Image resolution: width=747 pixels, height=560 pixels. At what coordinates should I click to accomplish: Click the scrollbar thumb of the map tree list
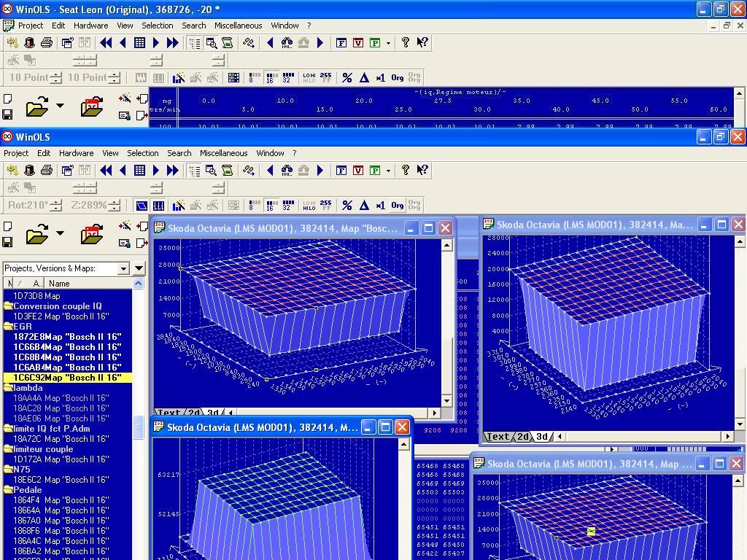coord(139,427)
